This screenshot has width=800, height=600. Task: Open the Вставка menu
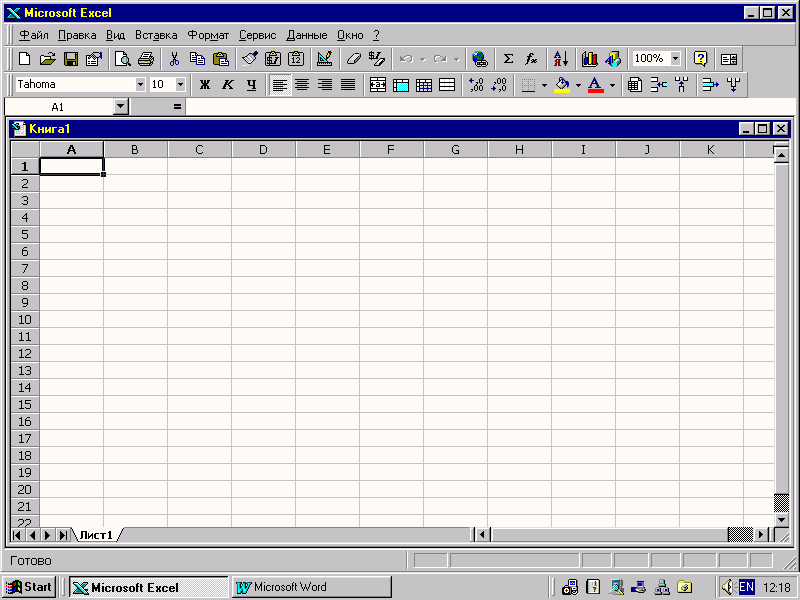coord(156,35)
